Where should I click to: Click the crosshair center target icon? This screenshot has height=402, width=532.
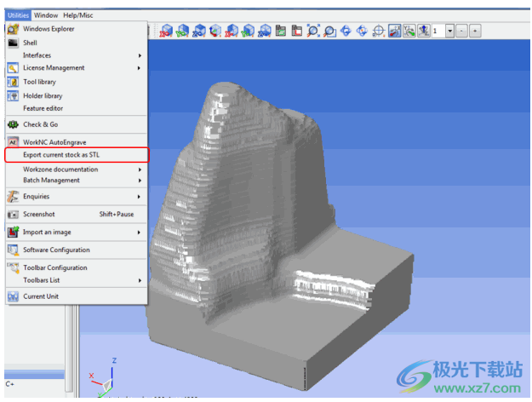(378, 32)
